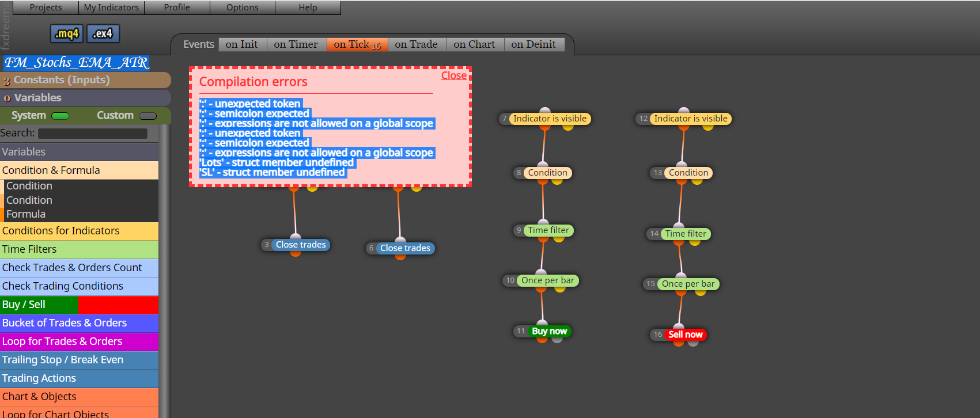Export the .mq4 source file
Viewport: 980px width, 418px height.
tap(67, 34)
